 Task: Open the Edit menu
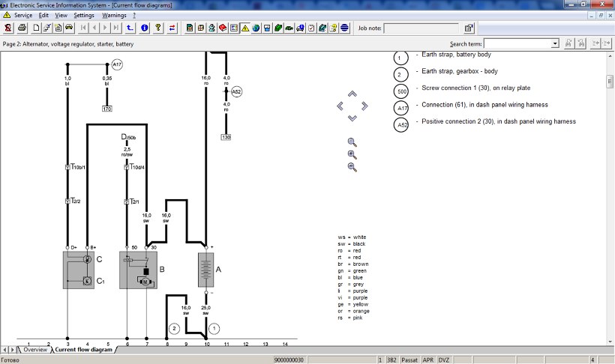click(43, 15)
